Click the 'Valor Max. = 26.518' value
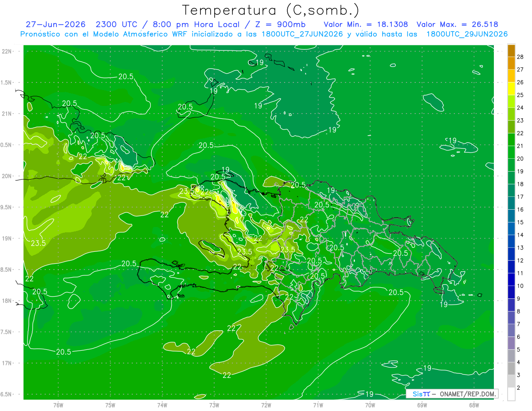The height and width of the screenshot is (411, 532). point(457,24)
